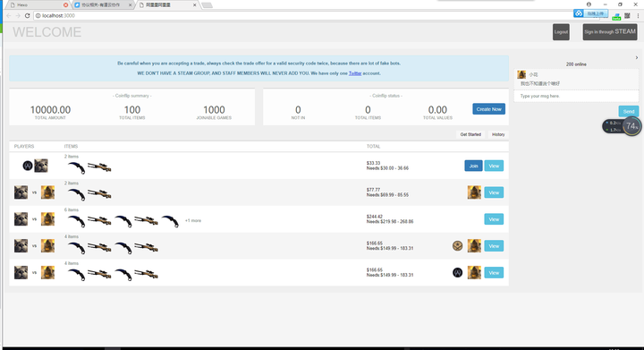View the $33.33 coinflip game
This screenshot has height=350, width=644.
coord(494,166)
